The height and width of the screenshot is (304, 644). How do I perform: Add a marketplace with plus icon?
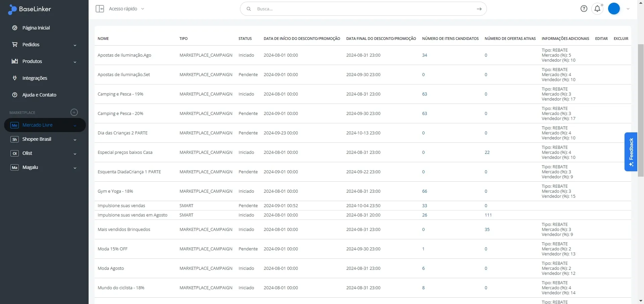(x=74, y=112)
